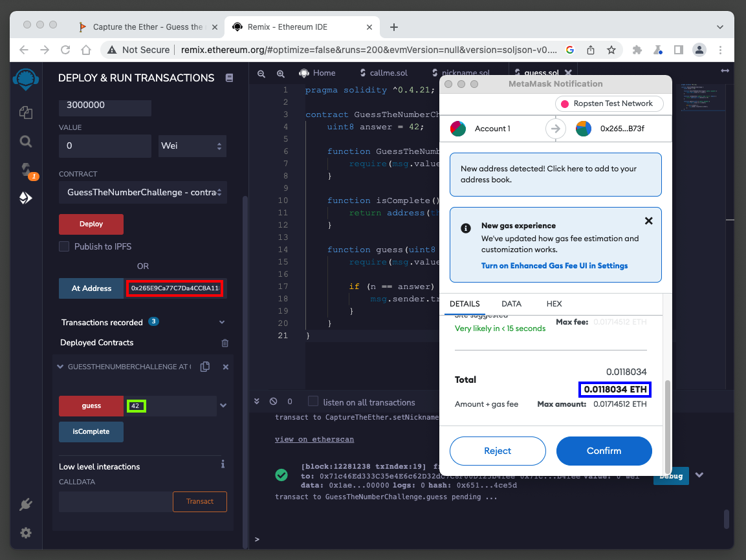Click the red Deploy button
Screen dimensions: 746x560
click(91, 224)
